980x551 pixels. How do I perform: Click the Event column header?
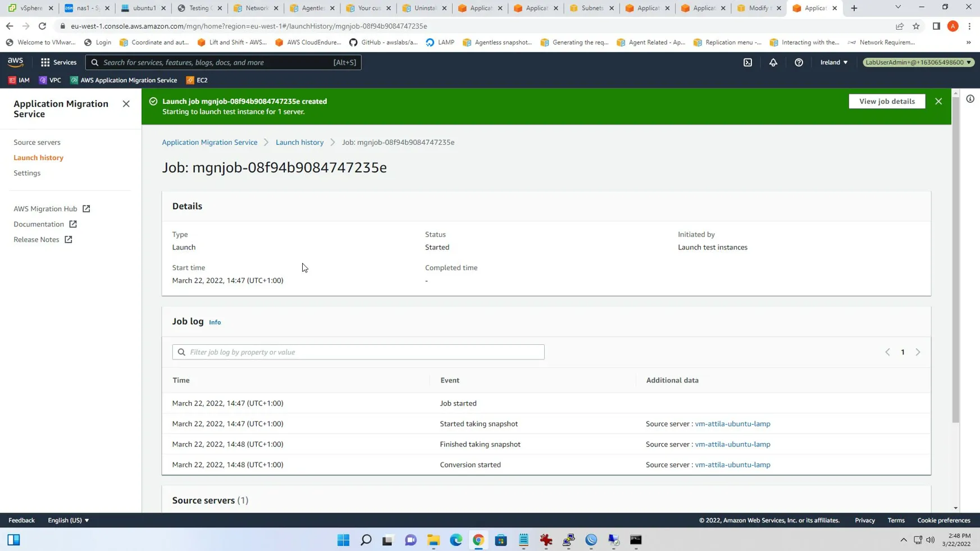coord(449,380)
